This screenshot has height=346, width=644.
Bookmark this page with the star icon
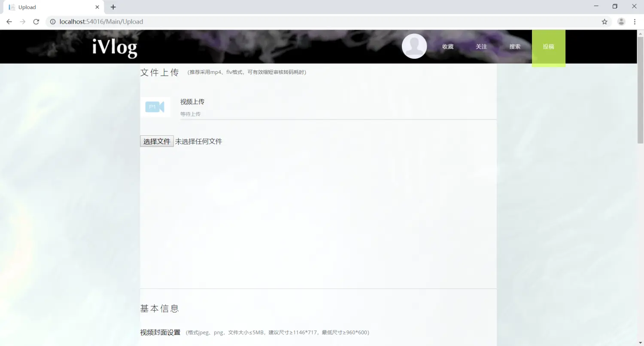click(x=605, y=21)
